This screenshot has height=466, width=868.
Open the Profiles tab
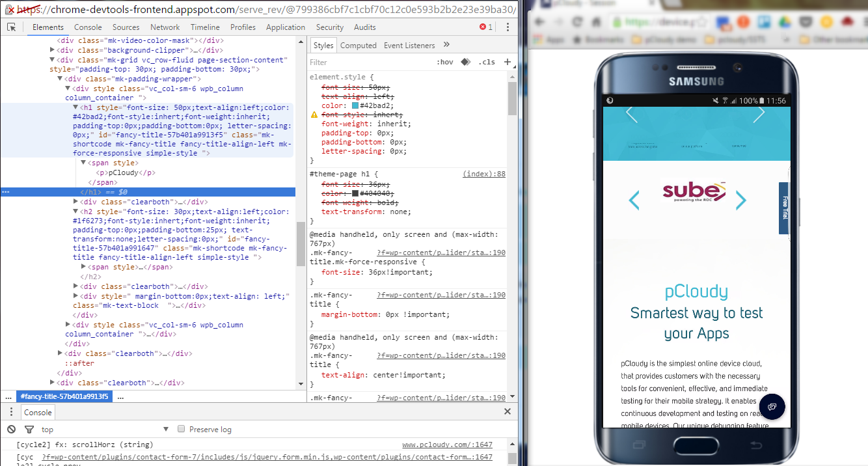click(x=243, y=27)
